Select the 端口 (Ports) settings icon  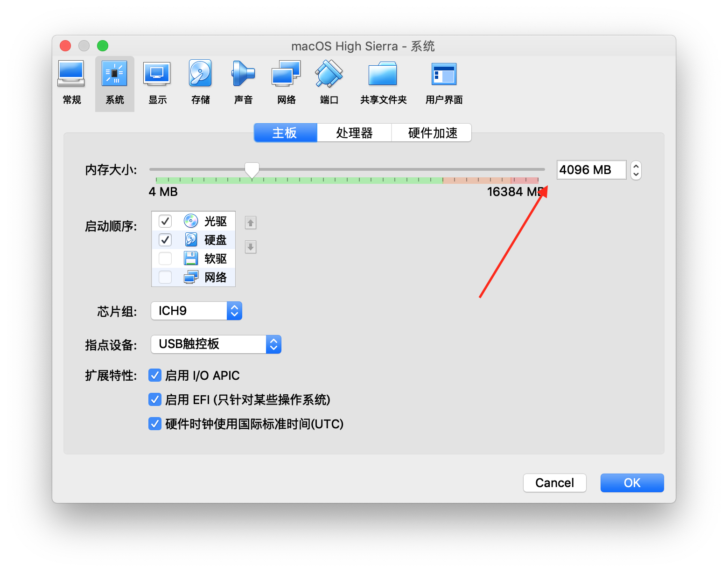pyautogui.click(x=329, y=75)
